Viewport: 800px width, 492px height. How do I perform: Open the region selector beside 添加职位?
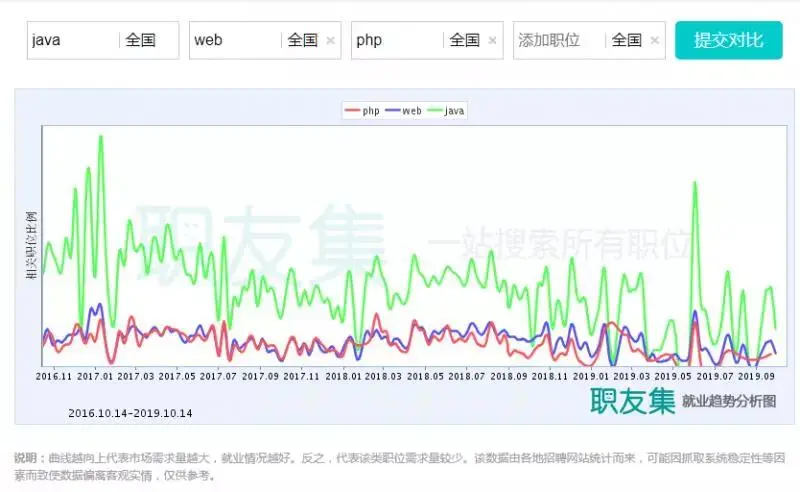[x=626, y=40]
